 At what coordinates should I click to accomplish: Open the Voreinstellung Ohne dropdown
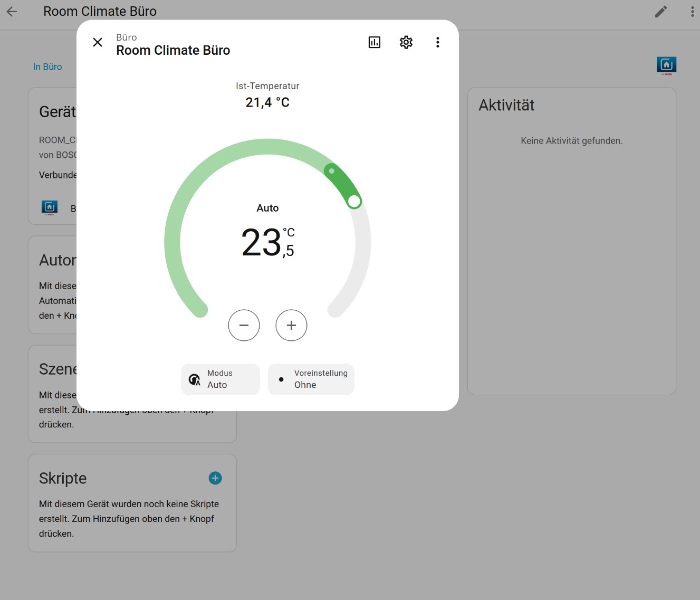311,379
